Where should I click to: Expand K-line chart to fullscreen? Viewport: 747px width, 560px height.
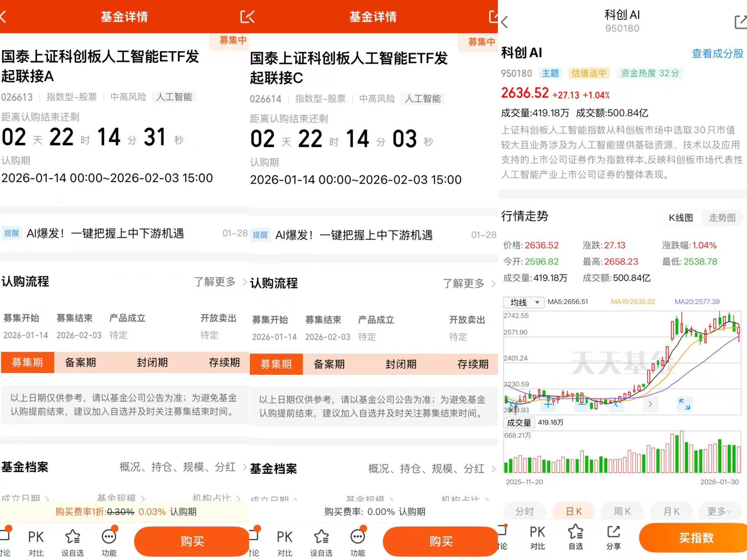684,404
